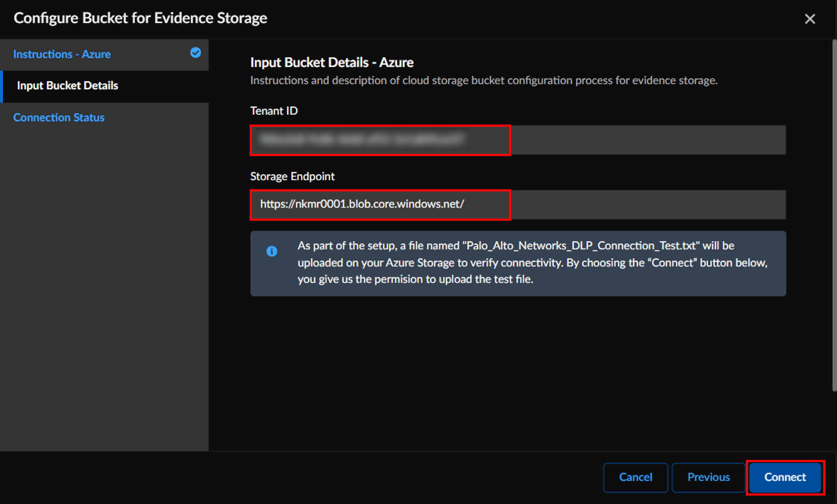Click the Tenant ID label
837x504 pixels.
(274, 111)
